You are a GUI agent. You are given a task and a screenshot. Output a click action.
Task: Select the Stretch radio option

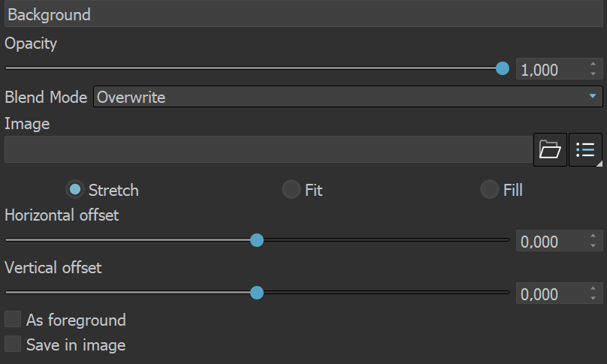coord(75,190)
